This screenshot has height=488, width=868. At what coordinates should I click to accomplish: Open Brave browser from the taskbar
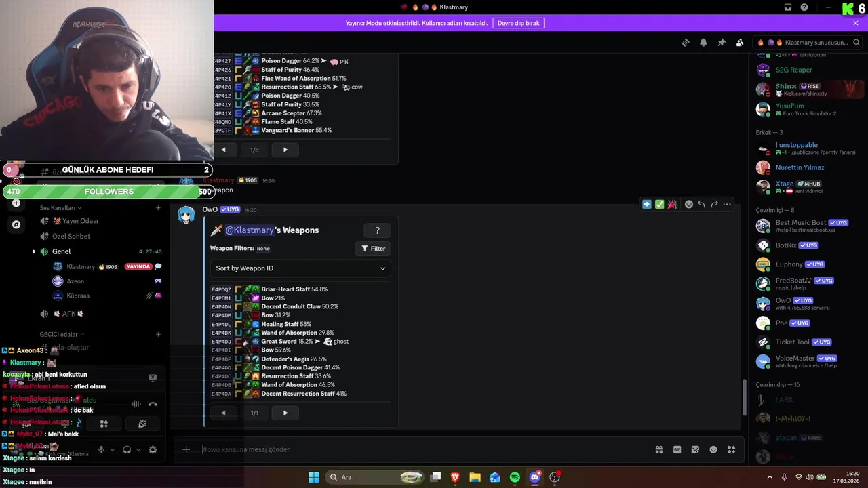tap(455, 477)
